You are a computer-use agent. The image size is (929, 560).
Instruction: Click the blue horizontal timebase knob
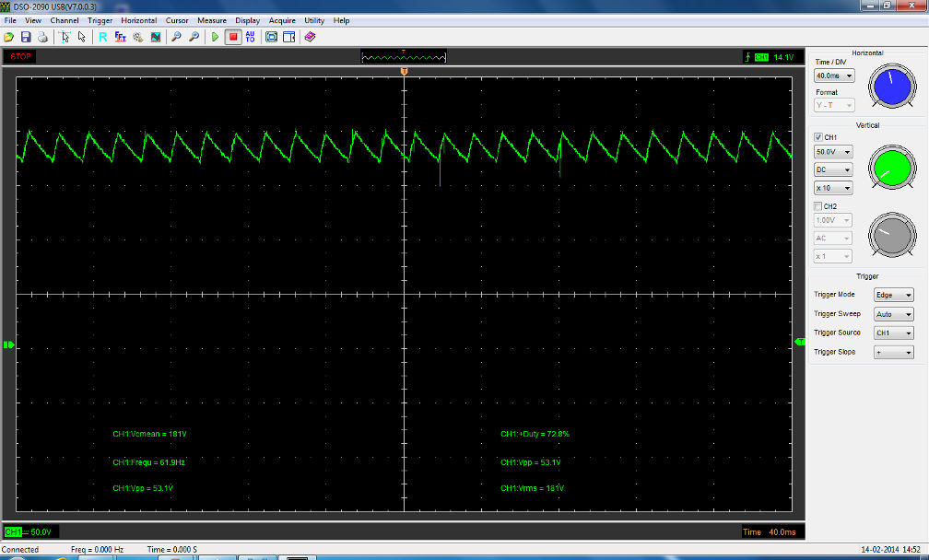[892, 87]
